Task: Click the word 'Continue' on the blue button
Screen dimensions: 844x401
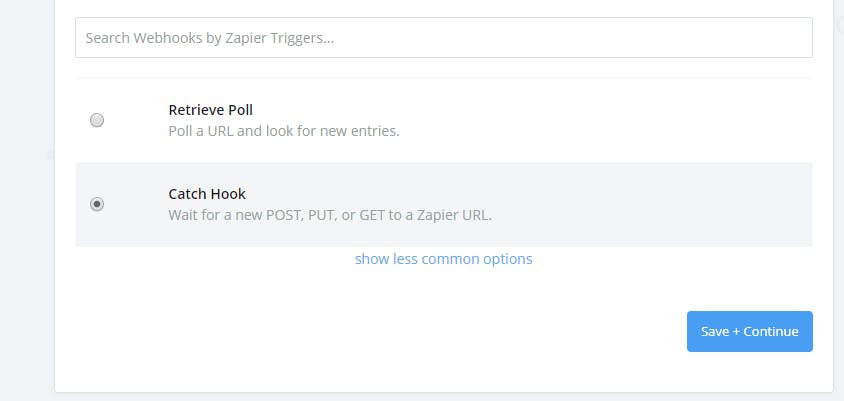Action: coord(771,332)
